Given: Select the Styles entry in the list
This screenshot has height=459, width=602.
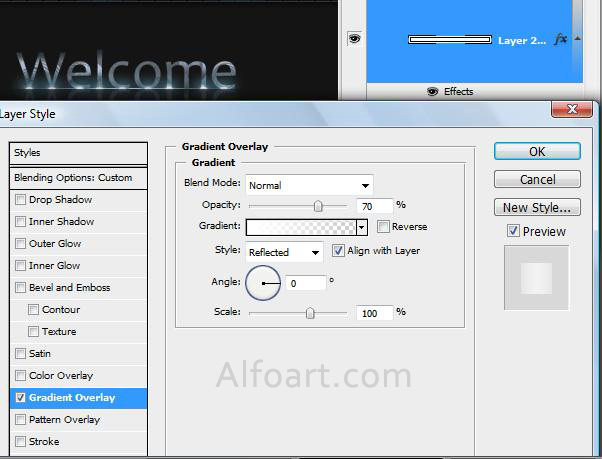Looking at the screenshot, I should (78, 153).
